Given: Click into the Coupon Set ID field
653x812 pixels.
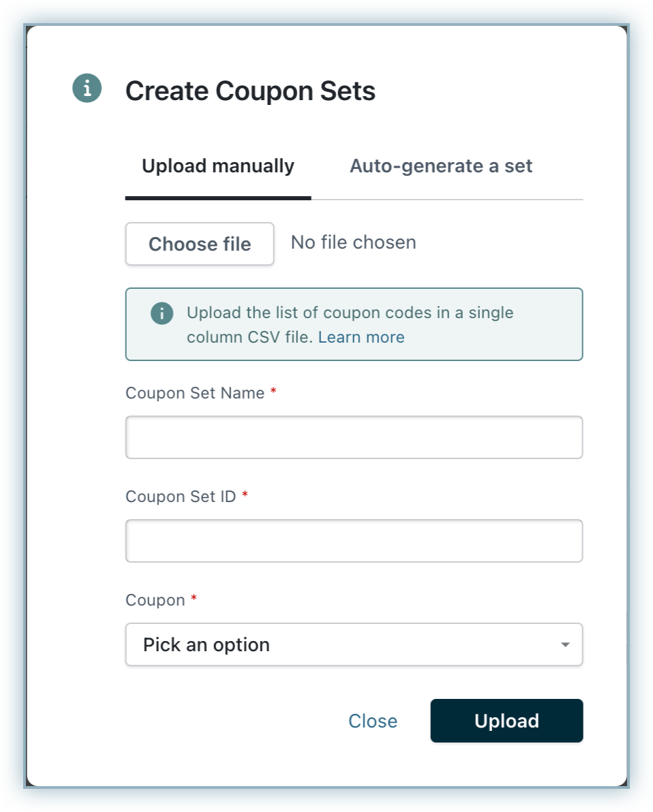Looking at the screenshot, I should pos(354,541).
